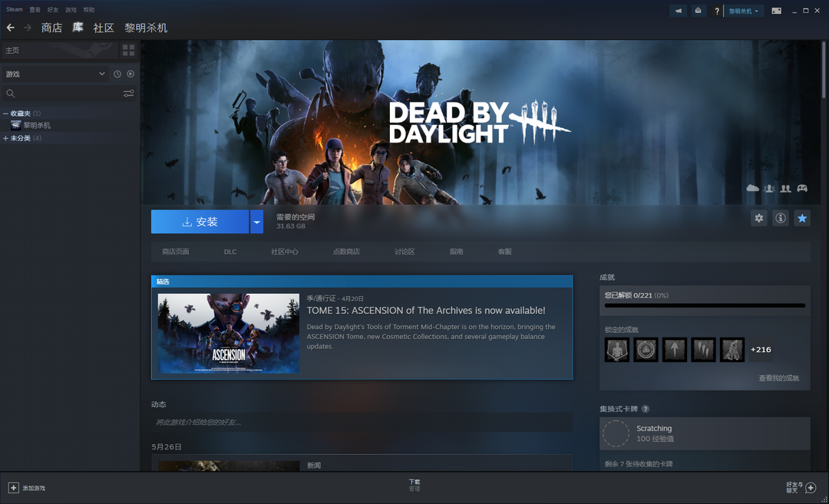Open advanced filter sliders icon

point(128,94)
